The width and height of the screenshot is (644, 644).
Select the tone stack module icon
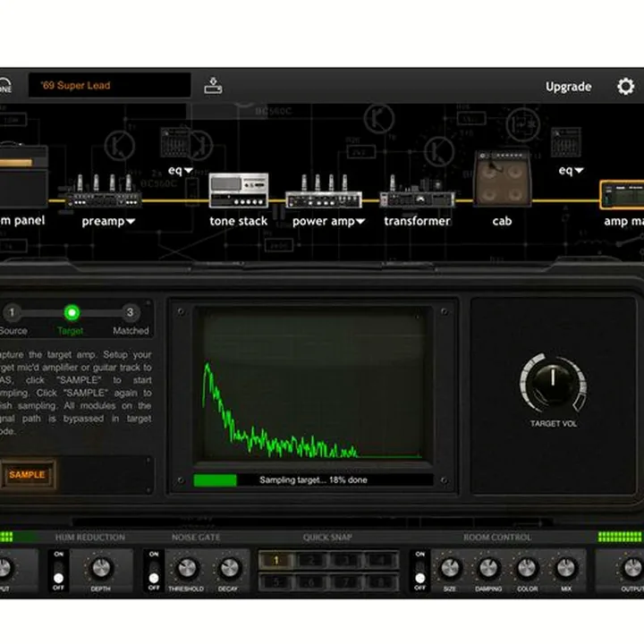239,191
